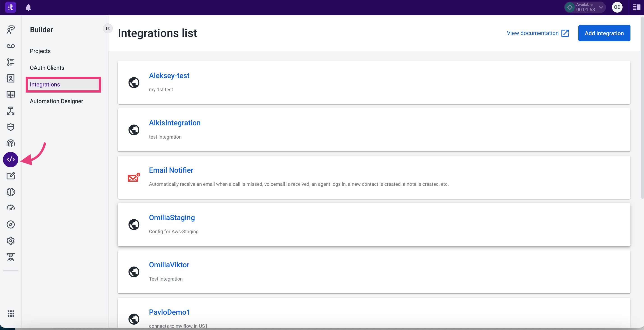Open the Conversations panel from the sidebar

[x=11, y=30]
